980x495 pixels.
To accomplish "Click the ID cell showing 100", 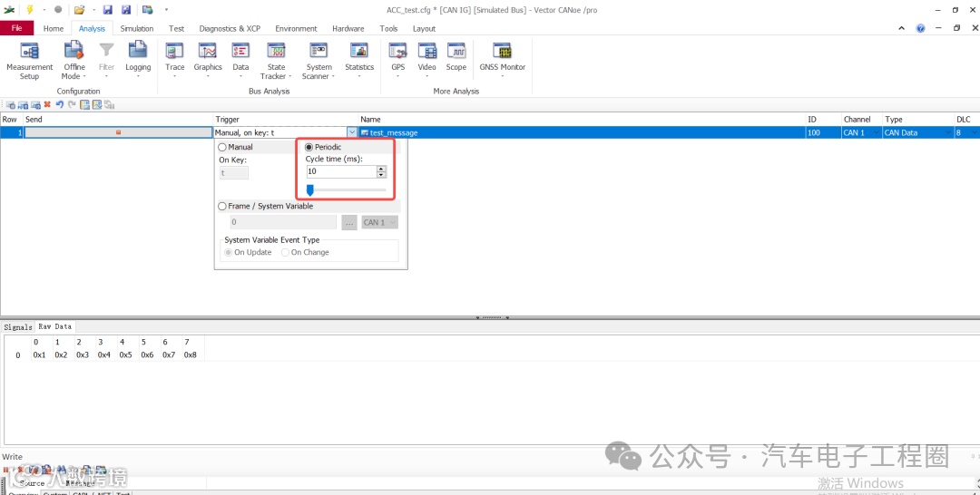I will click(824, 132).
